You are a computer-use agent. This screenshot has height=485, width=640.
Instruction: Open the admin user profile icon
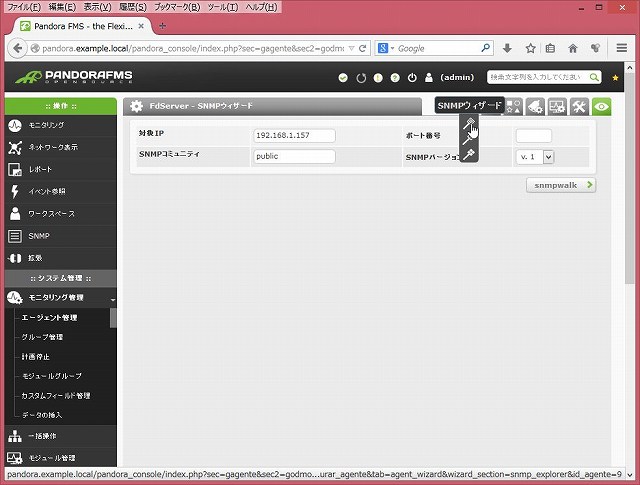(429, 78)
